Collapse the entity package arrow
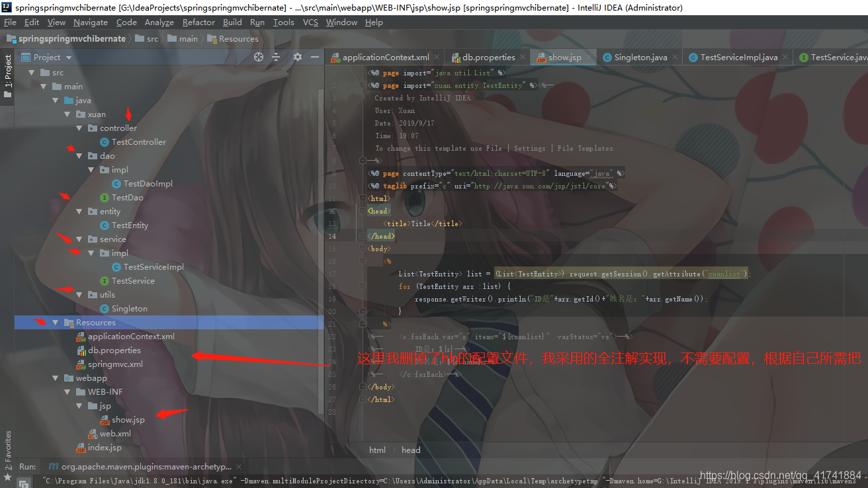Viewport: 868px width, 488px height. [x=79, y=212]
